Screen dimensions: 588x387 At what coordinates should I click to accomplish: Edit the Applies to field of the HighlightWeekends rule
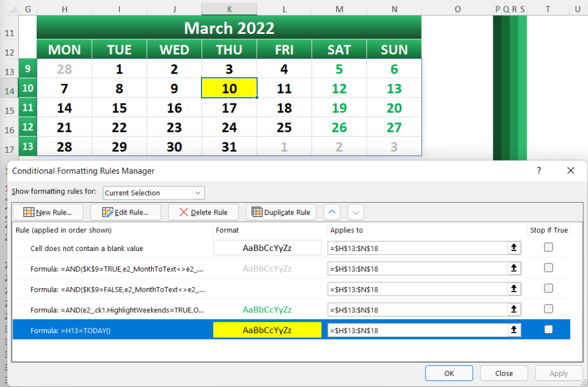(x=417, y=309)
